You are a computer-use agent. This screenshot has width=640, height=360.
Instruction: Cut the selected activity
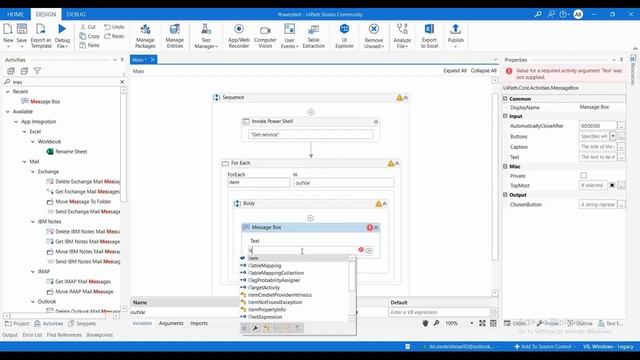(x=88, y=27)
